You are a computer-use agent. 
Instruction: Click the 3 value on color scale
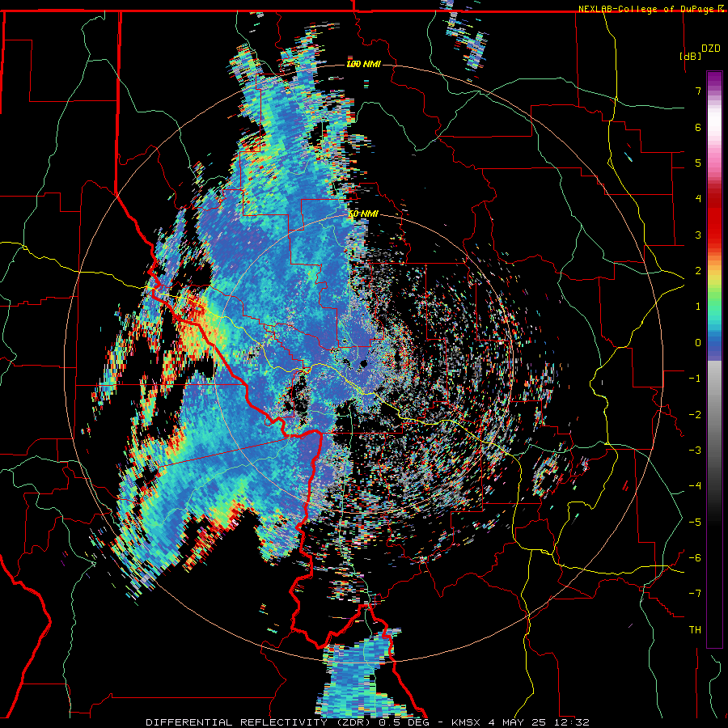698,235
